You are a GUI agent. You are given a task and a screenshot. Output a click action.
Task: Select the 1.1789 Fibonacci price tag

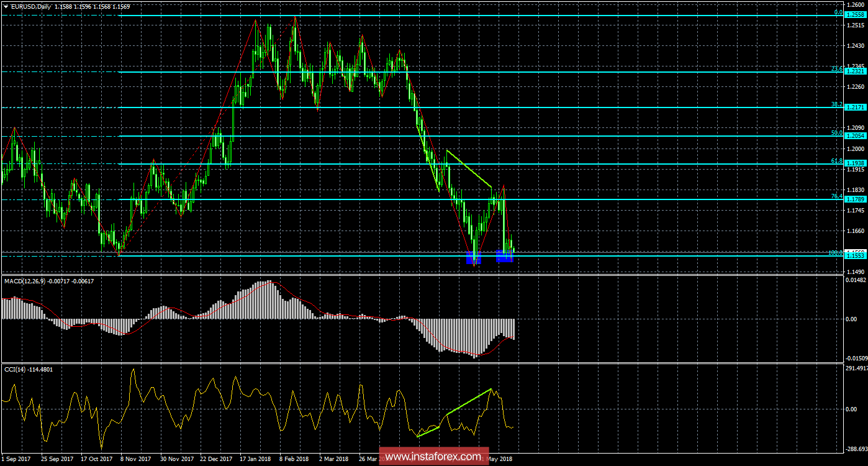point(855,199)
